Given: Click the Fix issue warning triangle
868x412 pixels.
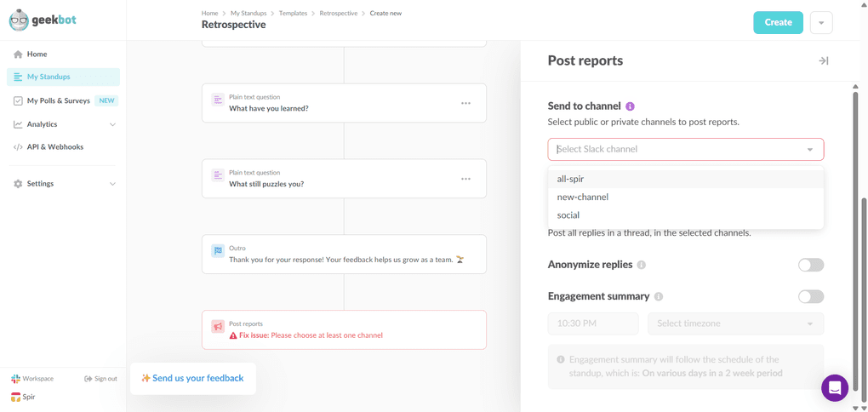Looking at the screenshot, I should (234, 335).
